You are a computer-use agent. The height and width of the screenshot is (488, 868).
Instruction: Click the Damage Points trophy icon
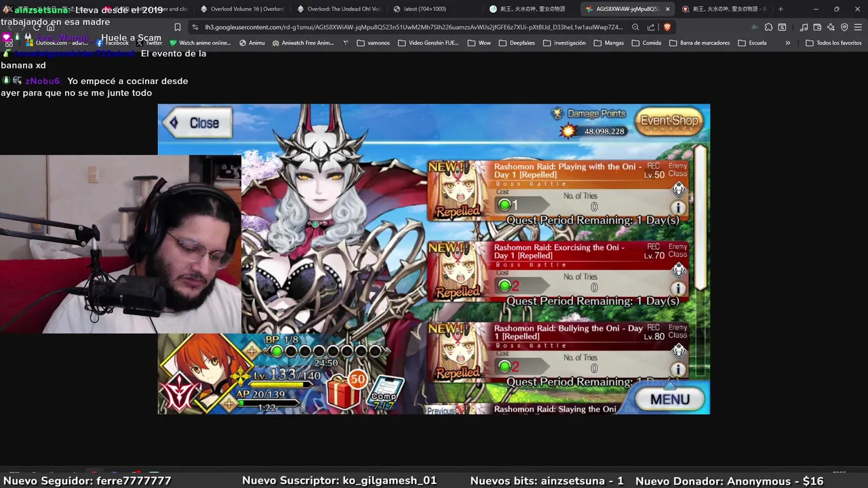point(557,114)
